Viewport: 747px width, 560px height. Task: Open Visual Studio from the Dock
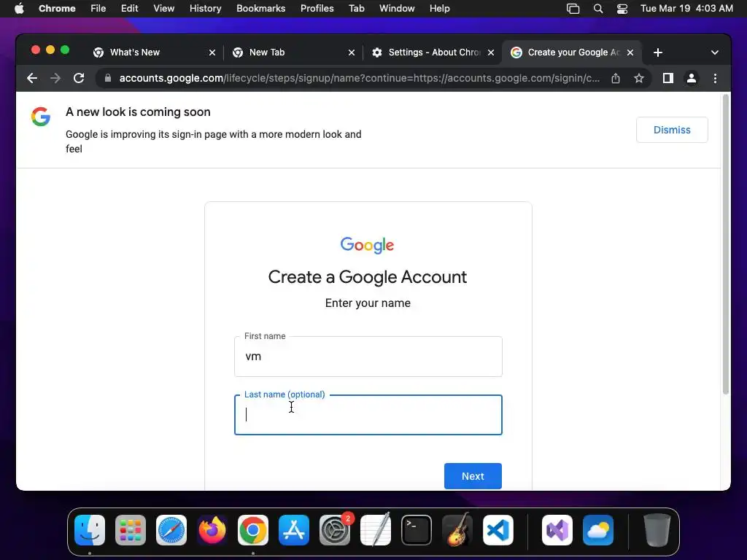557,530
